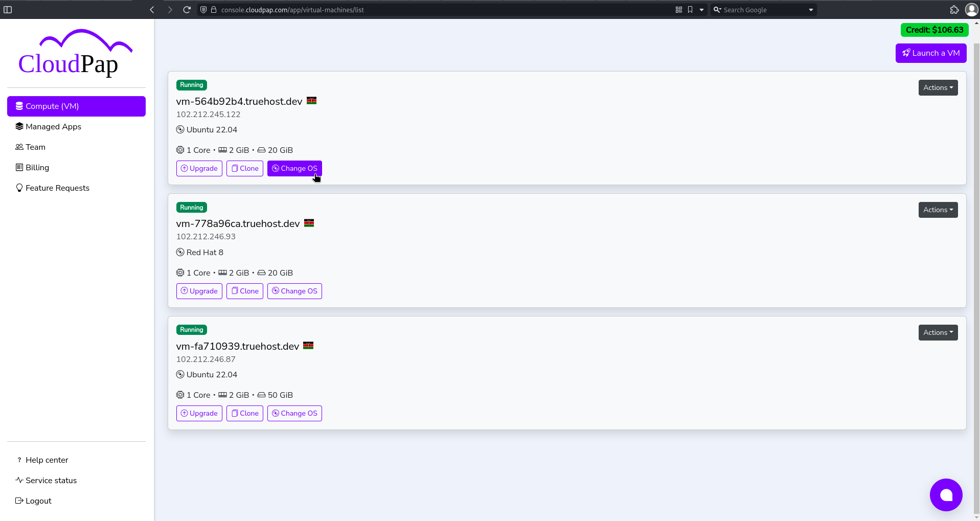The height and width of the screenshot is (521, 980).
Task: Open the browser profile avatar
Action: (971, 9)
